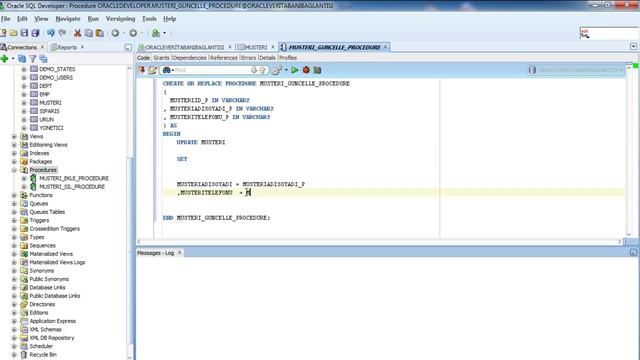
Task: Select the SIPARIS table in tree
Action: point(49,111)
